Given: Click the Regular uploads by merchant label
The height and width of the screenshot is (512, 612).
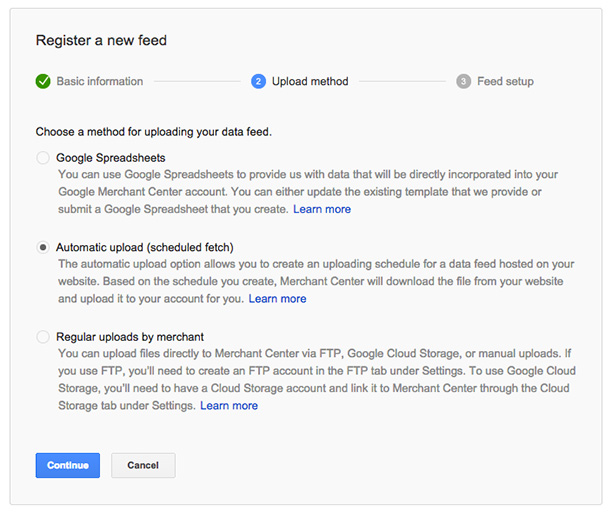Looking at the screenshot, I should 130,336.
